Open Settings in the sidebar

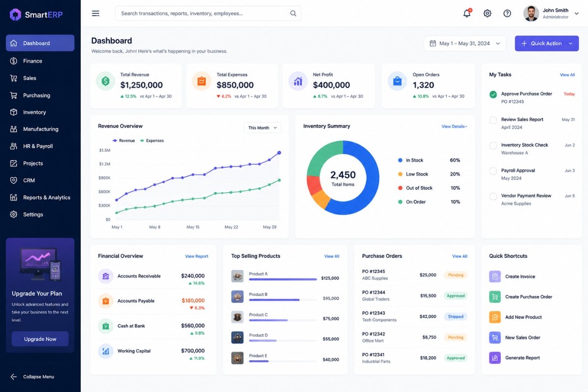(40, 214)
